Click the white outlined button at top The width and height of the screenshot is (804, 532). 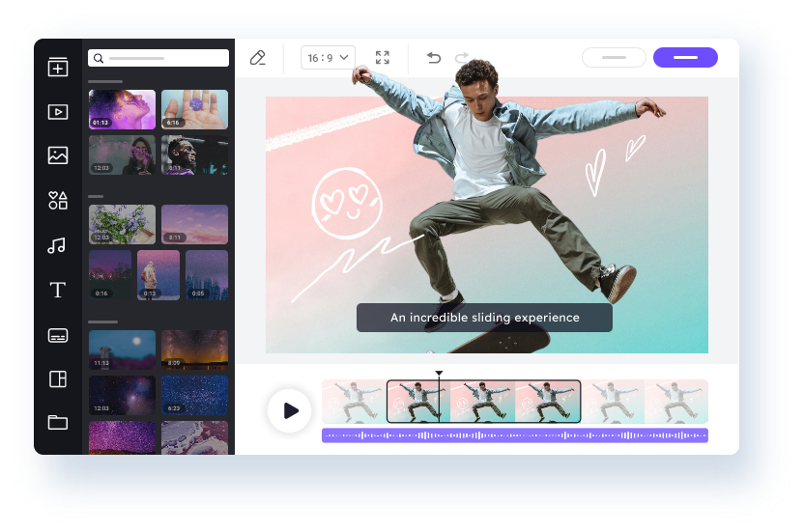614,58
